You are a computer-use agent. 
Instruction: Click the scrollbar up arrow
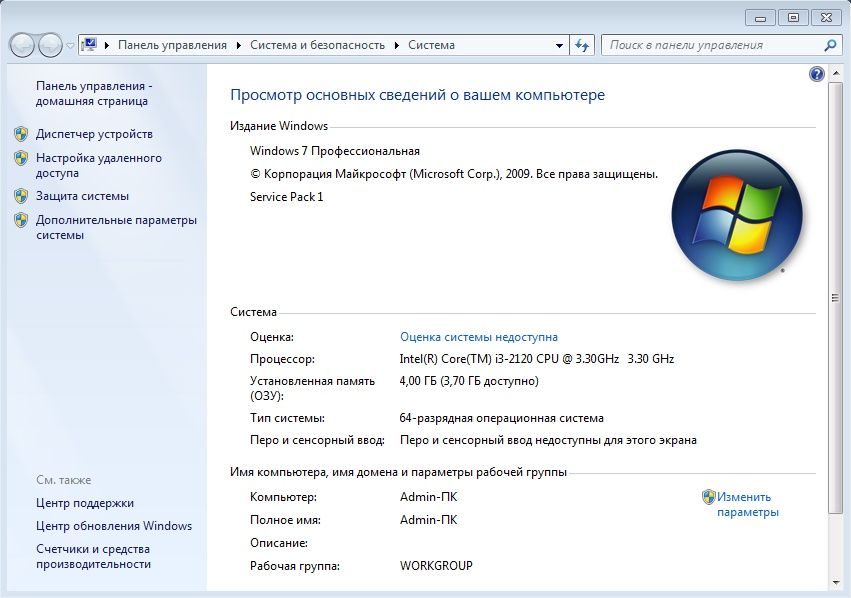[x=835, y=73]
